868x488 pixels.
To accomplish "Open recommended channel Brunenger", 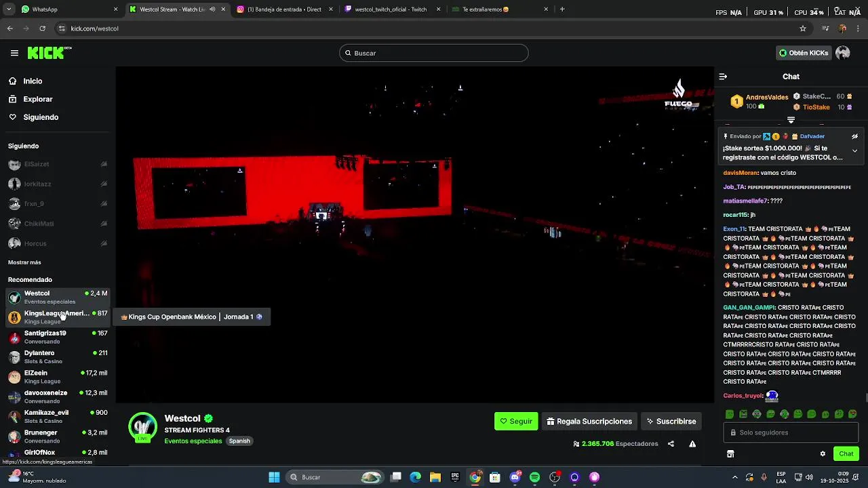I will coord(58,436).
